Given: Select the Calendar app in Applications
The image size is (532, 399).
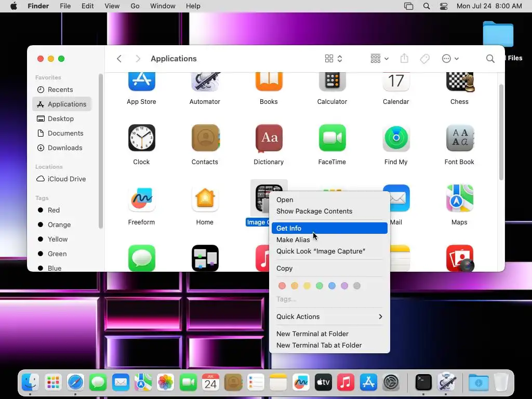Looking at the screenshot, I should tap(396, 82).
